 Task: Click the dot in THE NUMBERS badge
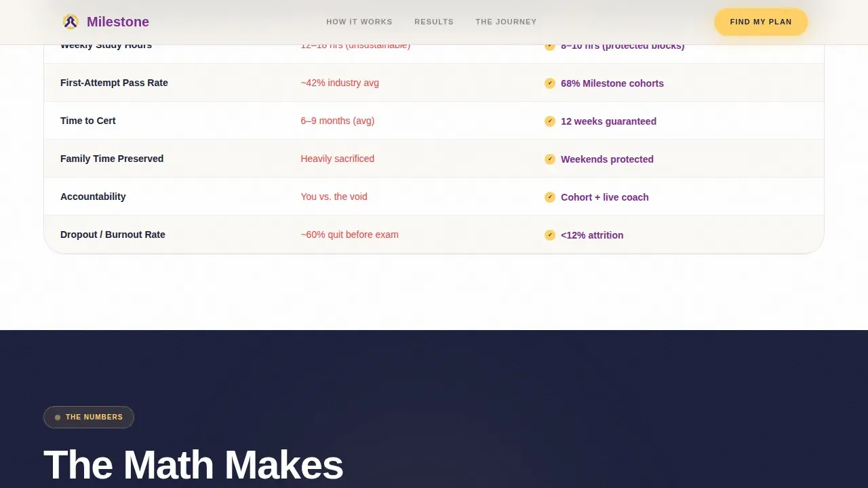58,418
